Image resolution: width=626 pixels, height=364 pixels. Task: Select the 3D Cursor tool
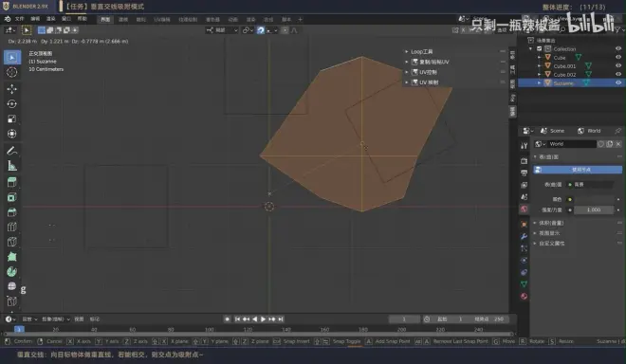12,72
